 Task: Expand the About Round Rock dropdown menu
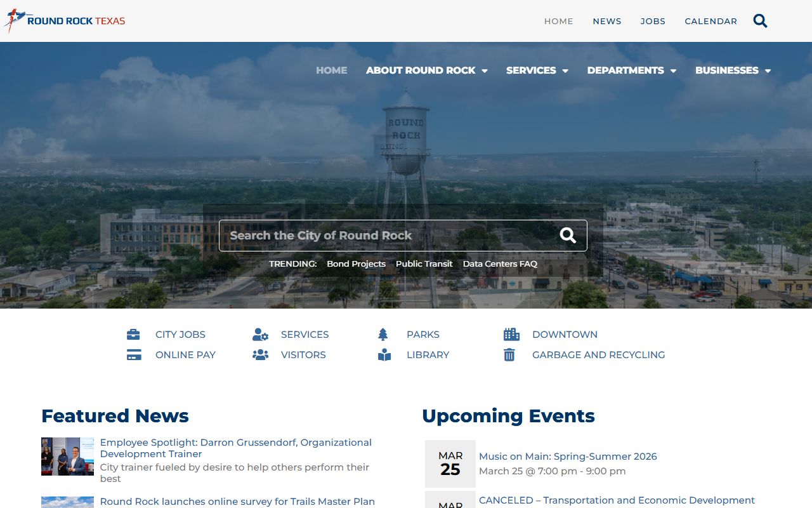click(426, 70)
